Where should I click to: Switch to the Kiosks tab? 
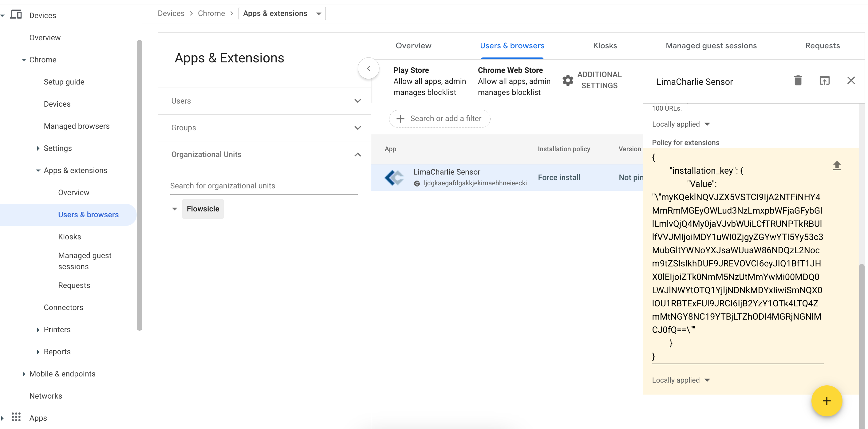(605, 46)
